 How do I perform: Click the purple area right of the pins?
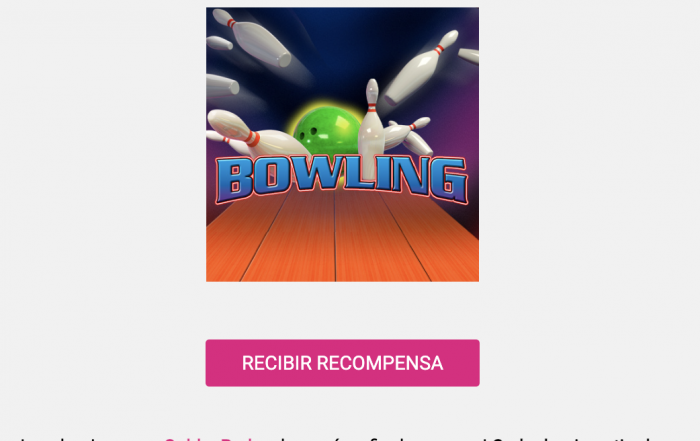(x=458, y=125)
